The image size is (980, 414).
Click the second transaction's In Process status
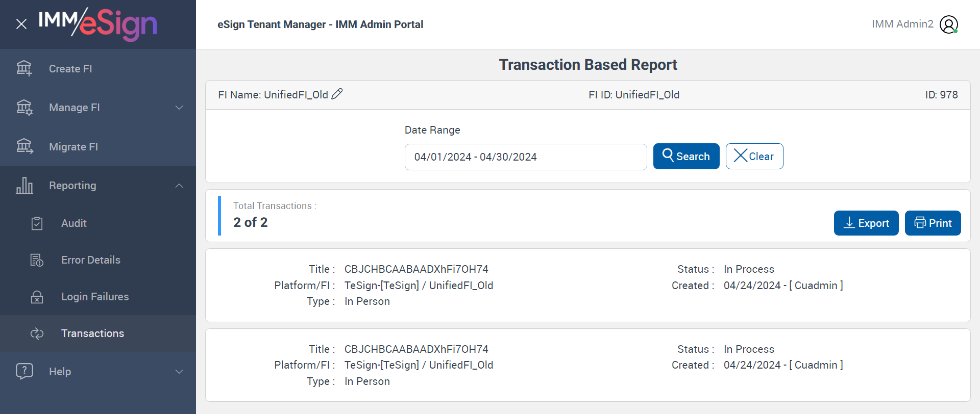tap(749, 349)
